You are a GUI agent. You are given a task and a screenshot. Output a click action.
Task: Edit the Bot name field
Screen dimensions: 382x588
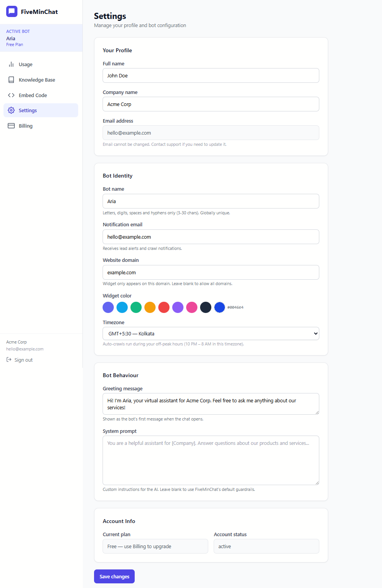coord(211,201)
